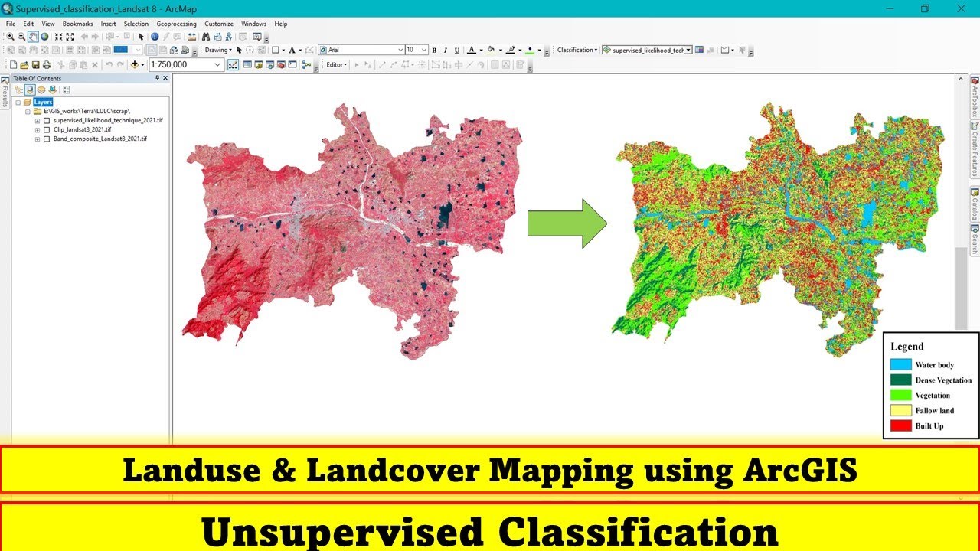980x551 pixels.
Task: Expand supervised_likelihood_technique_2021.tif layer legend
Action: click(37, 121)
